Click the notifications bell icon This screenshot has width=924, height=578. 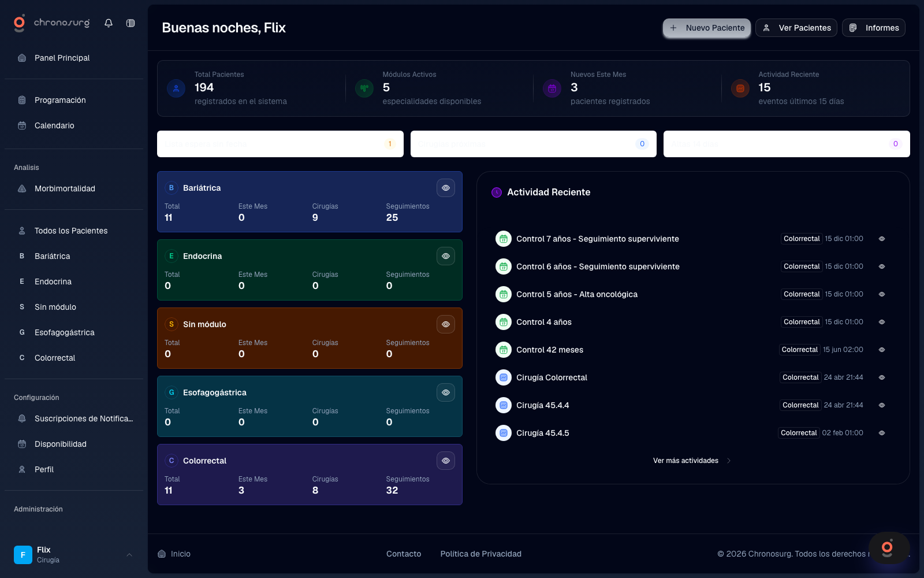tap(109, 23)
